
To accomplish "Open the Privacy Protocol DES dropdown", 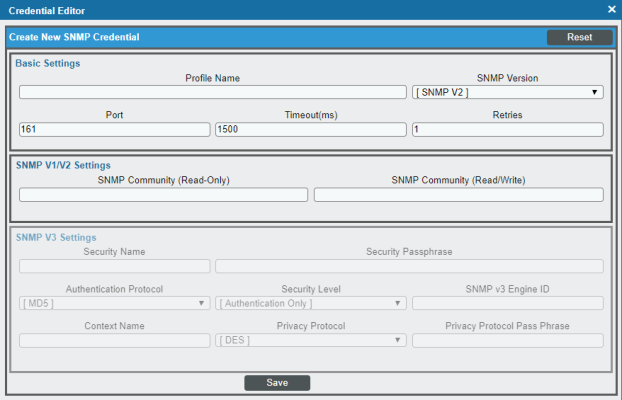I will [x=311, y=340].
